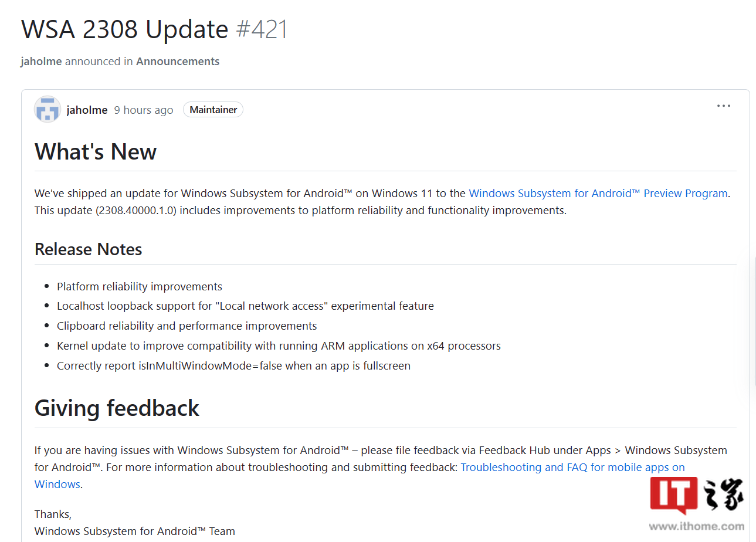
Task: Click the What's New heading
Action: tap(96, 151)
